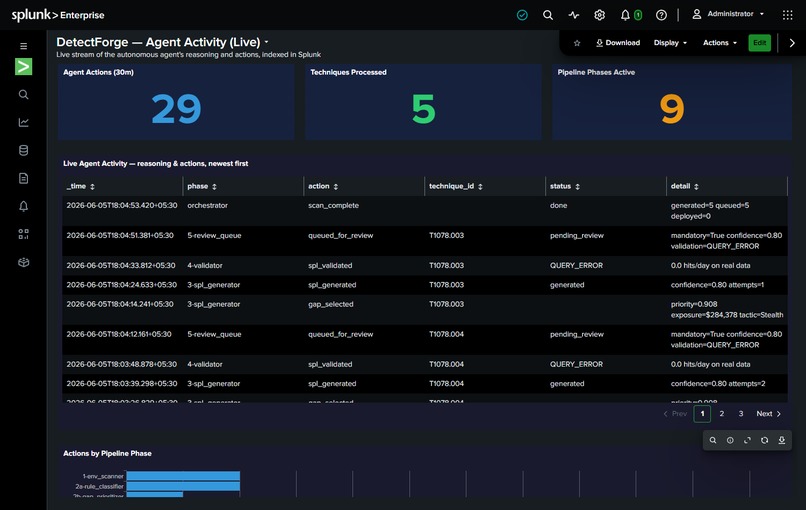Open Datasets database icon in sidebar

pos(24,150)
